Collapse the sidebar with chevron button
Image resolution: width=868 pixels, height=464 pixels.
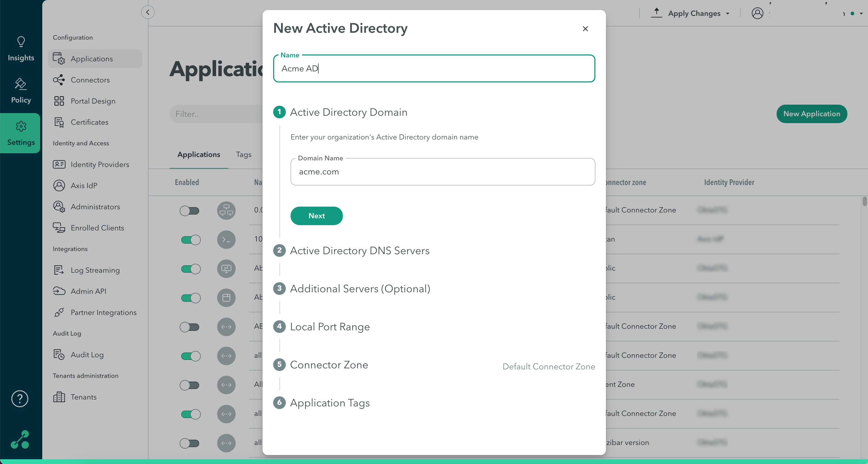(x=148, y=12)
